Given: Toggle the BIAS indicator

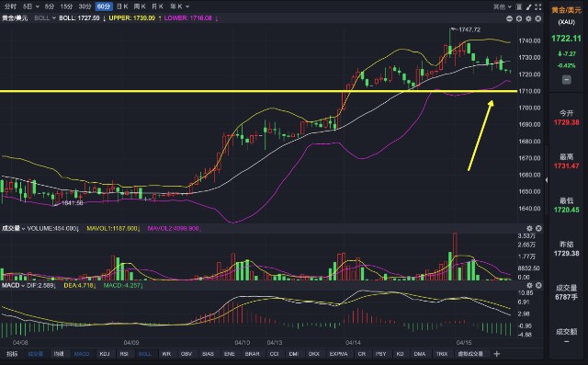Looking at the screenshot, I should point(208,354).
